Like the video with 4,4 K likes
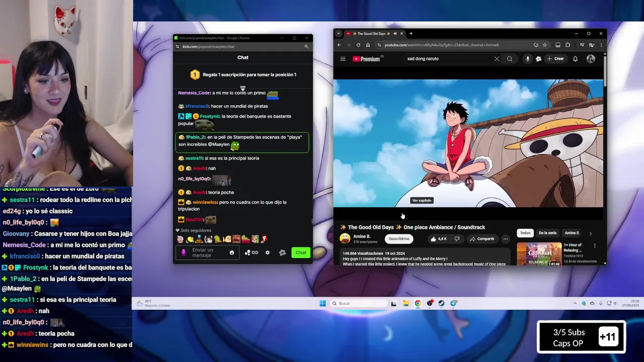This screenshot has height=362, width=644. [x=438, y=239]
